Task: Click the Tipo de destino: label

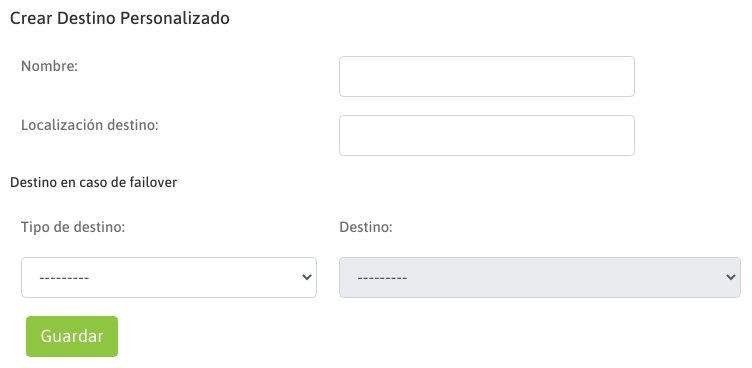Action: (x=73, y=227)
